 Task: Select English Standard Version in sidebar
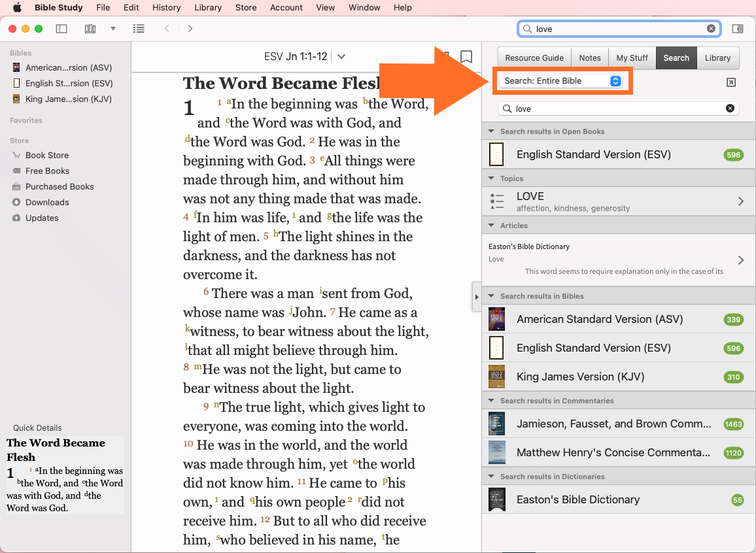62,83
